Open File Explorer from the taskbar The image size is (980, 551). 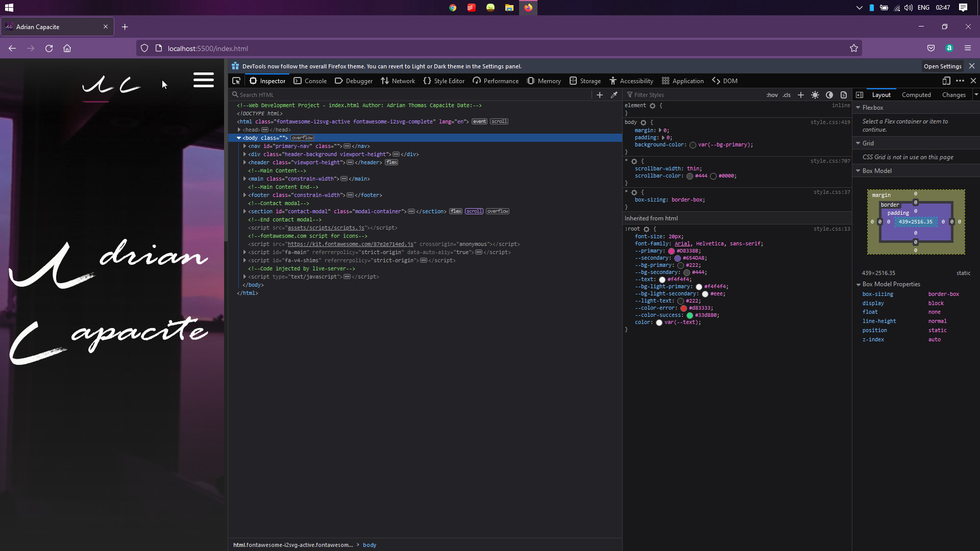tap(509, 8)
